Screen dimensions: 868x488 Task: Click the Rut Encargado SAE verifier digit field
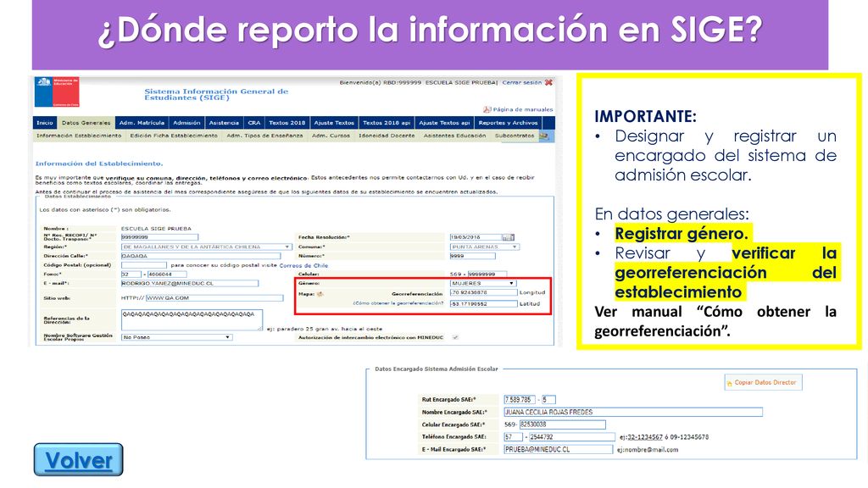point(548,400)
